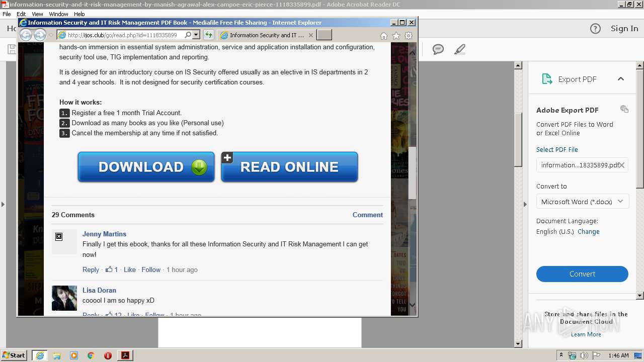Click the Windows Start button
Screen dimensions: 644x362
(14, 355)
